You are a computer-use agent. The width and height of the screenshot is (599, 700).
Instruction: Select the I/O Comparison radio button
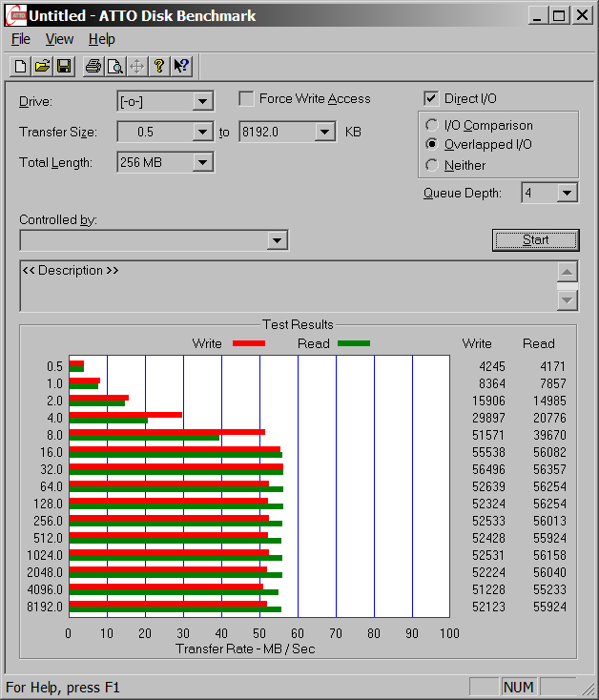433,126
